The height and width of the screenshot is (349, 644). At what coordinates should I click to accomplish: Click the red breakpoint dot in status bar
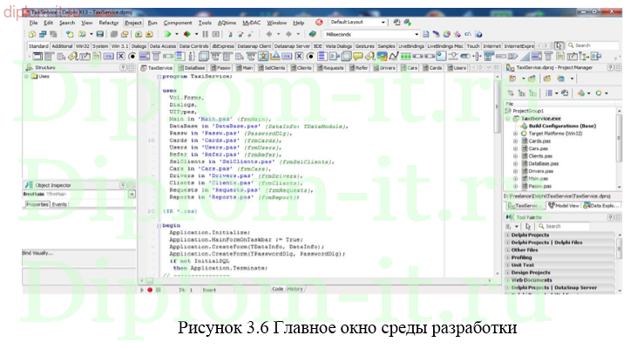click(150, 290)
